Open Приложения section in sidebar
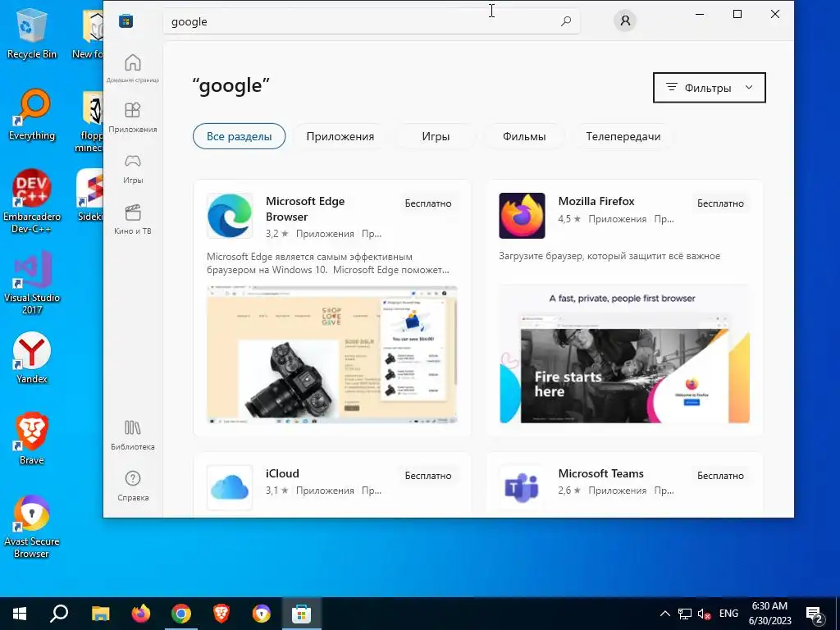The width and height of the screenshot is (840, 630). pos(132,117)
